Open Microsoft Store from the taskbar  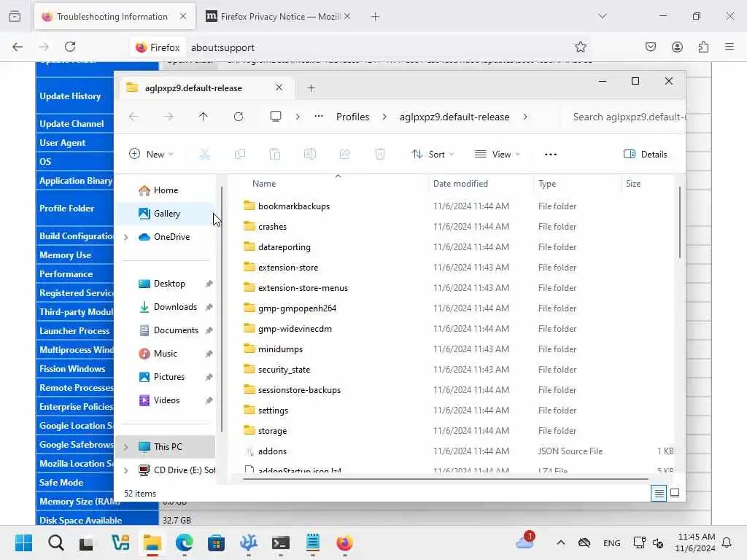click(x=216, y=542)
